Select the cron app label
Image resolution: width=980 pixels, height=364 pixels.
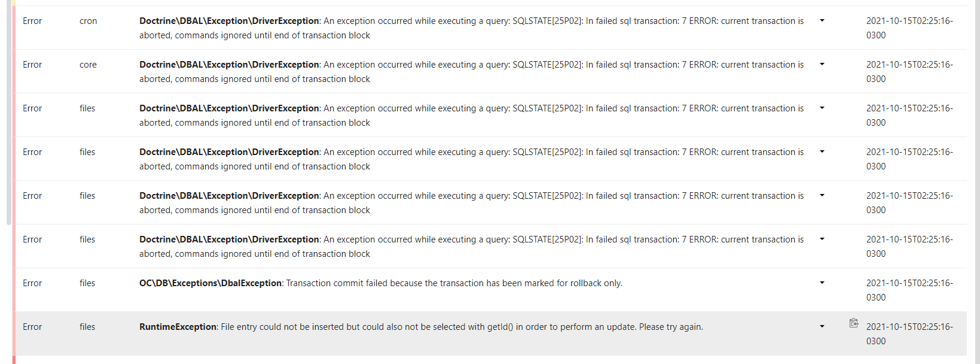(x=88, y=21)
